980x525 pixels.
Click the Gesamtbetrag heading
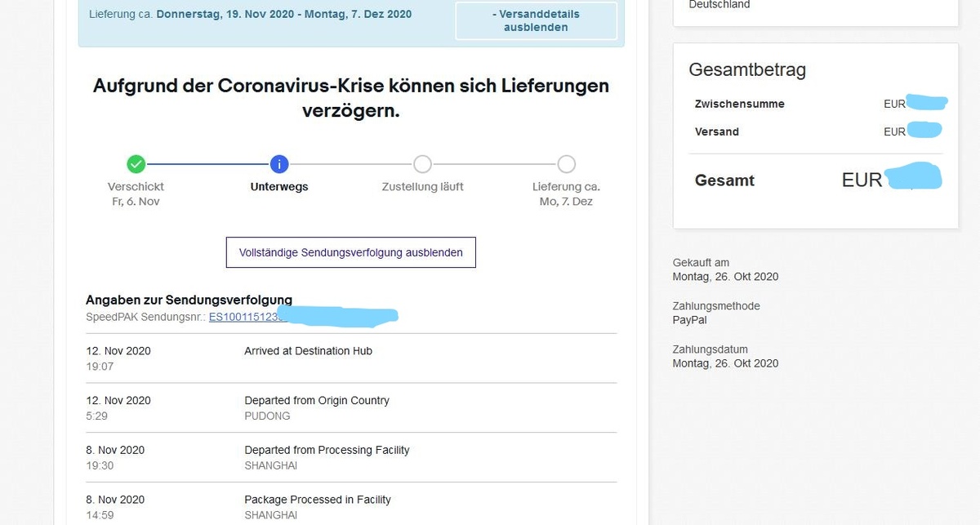click(x=747, y=70)
